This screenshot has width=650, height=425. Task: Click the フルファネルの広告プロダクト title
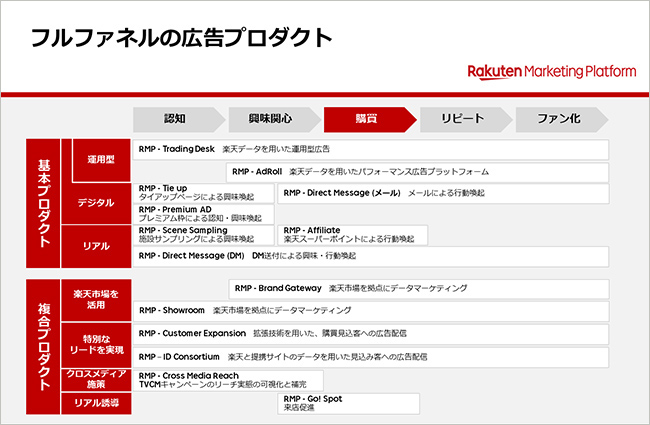tap(182, 38)
